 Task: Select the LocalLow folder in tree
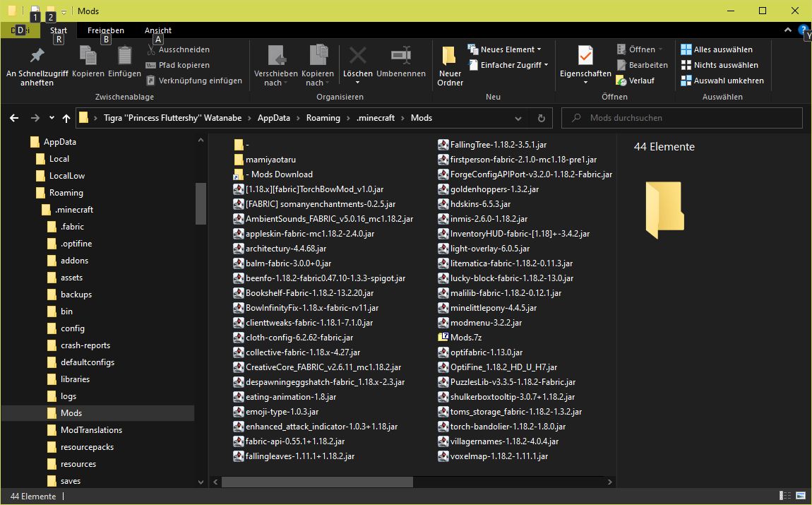click(x=67, y=176)
